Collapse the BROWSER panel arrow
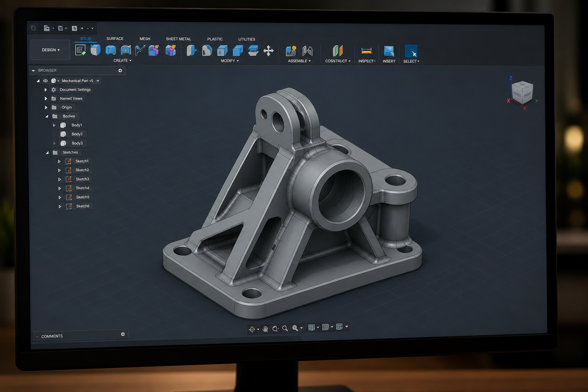588x392 pixels. pyautogui.click(x=33, y=70)
